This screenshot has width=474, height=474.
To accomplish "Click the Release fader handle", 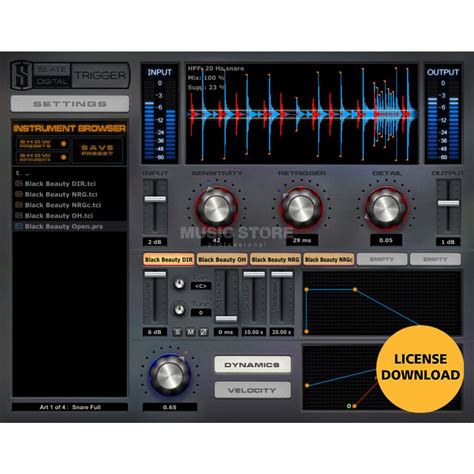I will [x=282, y=274].
